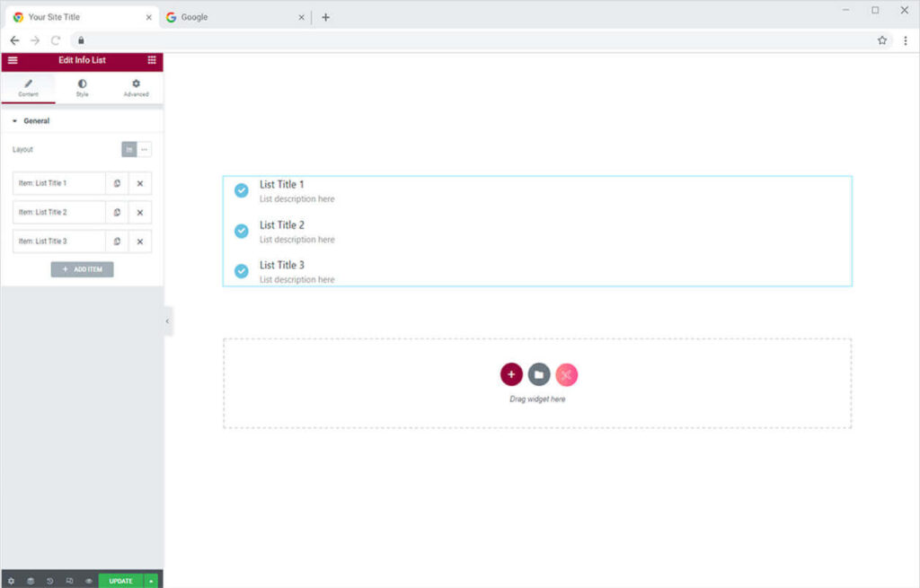Switch to the Style tab

pos(82,88)
